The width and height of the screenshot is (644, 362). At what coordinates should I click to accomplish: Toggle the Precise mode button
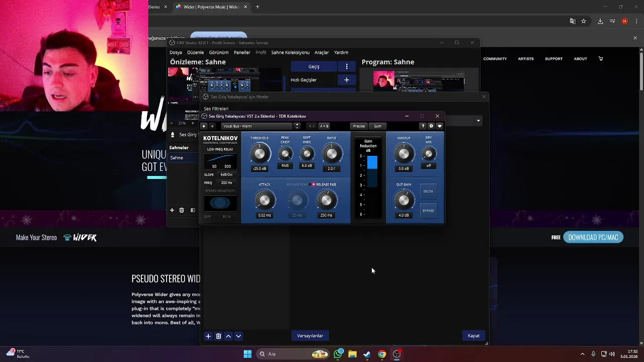coord(359,126)
